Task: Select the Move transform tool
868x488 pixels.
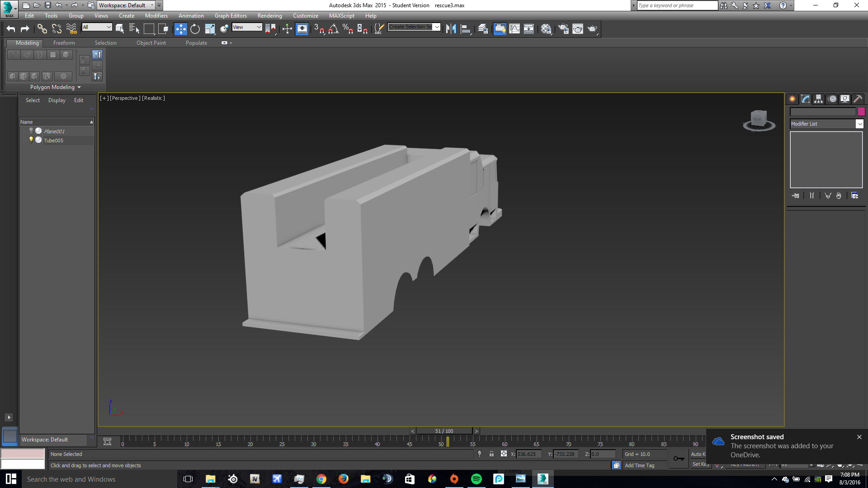Action: point(180,29)
